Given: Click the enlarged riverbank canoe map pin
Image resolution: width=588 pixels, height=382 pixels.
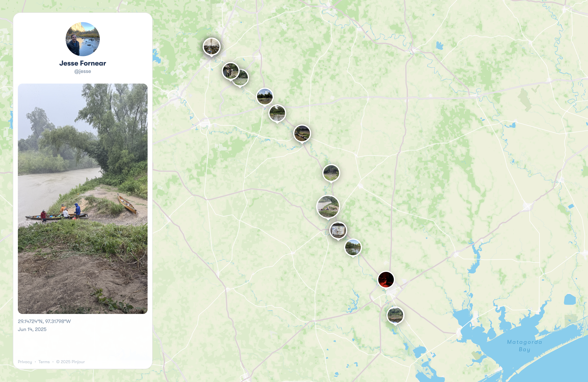Looking at the screenshot, I should coord(328,207).
